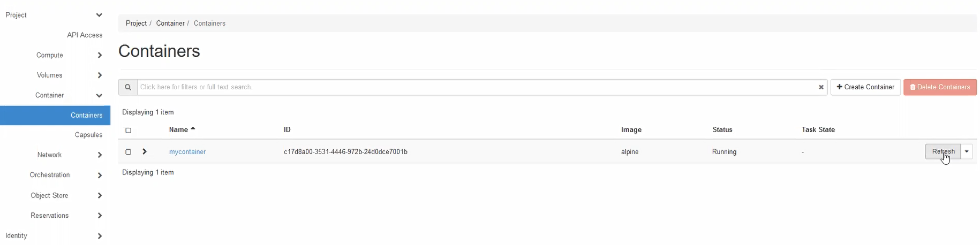Expand the Identity panel chevron
The image size is (980, 245).
pyautogui.click(x=100, y=236)
